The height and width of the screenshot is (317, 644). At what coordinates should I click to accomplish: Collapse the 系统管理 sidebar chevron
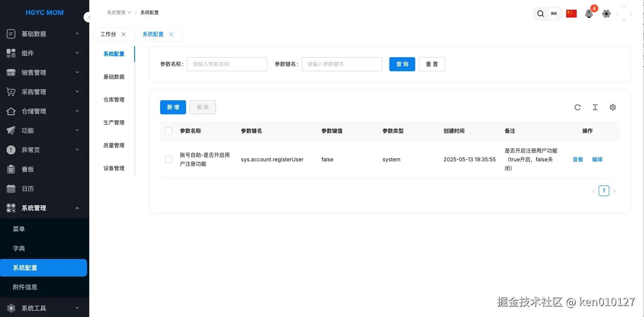[77, 208]
